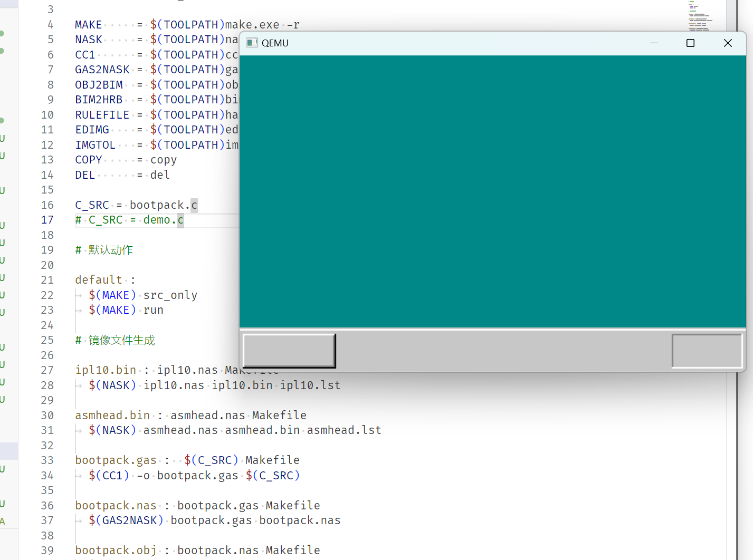Viewport: 753px width, 560px height.
Task: Click the IMGTOL variable name on line 12
Action: [x=96, y=145]
